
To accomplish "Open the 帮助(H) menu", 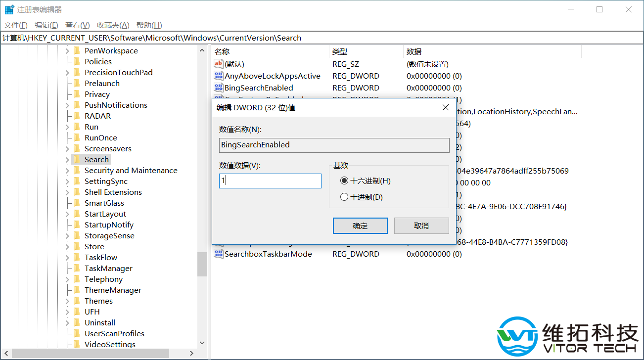I will point(149,25).
